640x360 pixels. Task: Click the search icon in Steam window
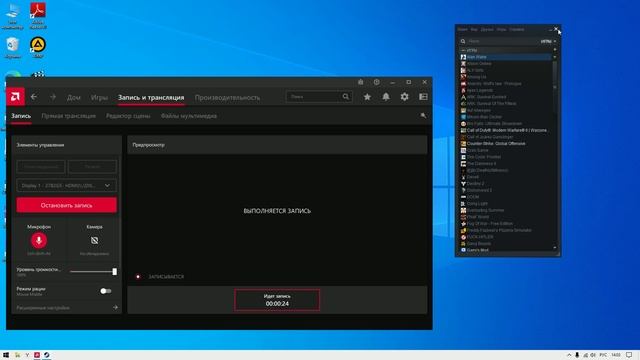pyautogui.click(x=463, y=41)
